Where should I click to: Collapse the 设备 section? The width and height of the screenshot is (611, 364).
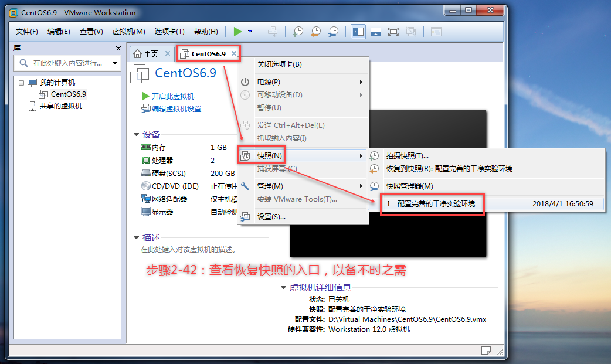click(x=137, y=134)
